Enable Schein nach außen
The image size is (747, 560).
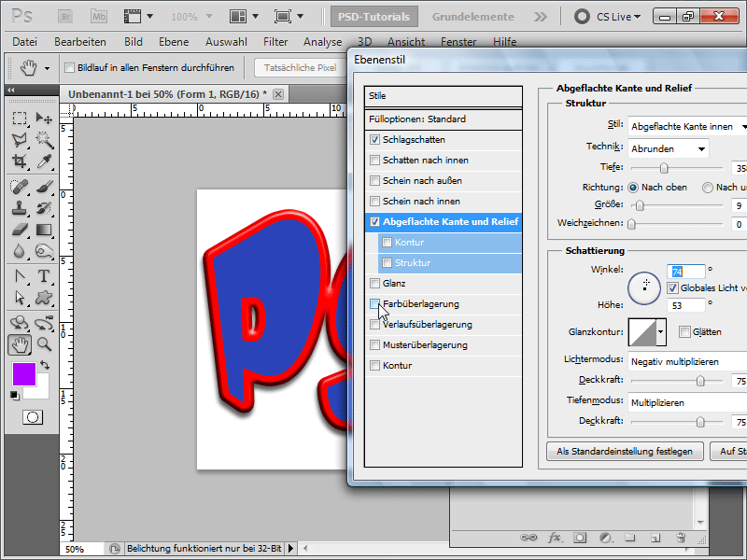coord(375,180)
